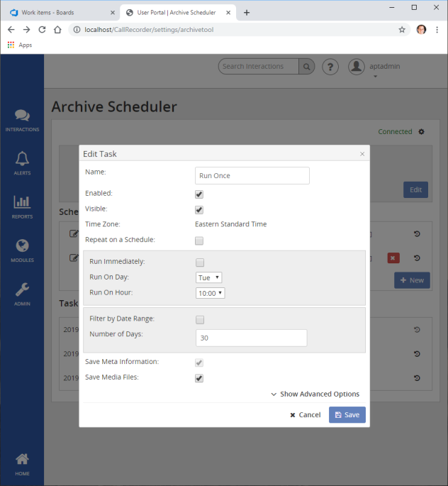This screenshot has width=448, height=486.
Task: Click the search magnifier button
Action: pyautogui.click(x=307, y=67)
